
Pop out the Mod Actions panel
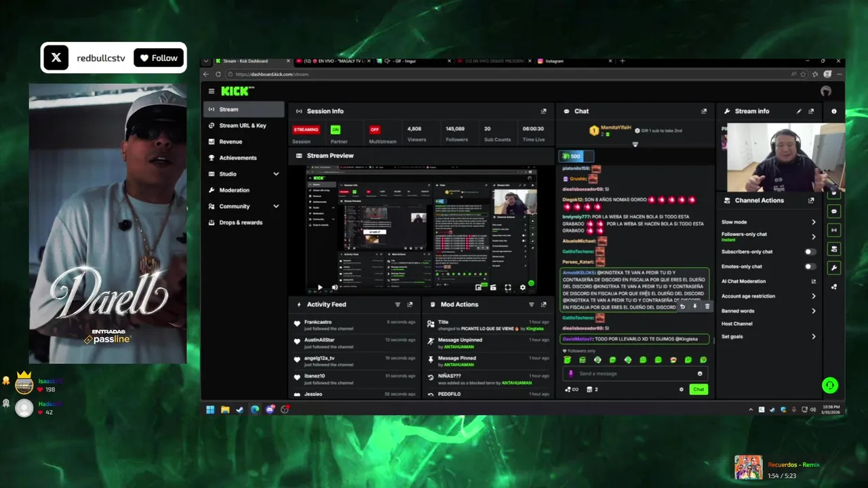(x=543, y=305)
